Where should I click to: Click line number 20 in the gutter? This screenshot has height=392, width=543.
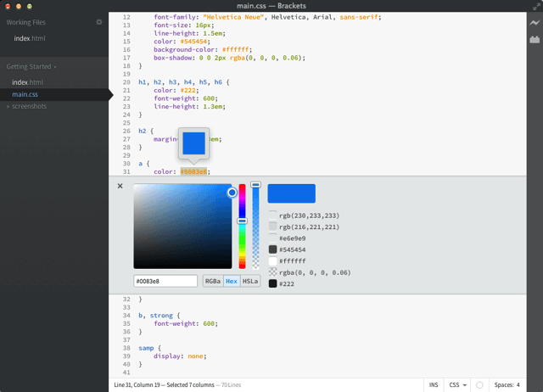pyautogui.click(x=126, y=82)
